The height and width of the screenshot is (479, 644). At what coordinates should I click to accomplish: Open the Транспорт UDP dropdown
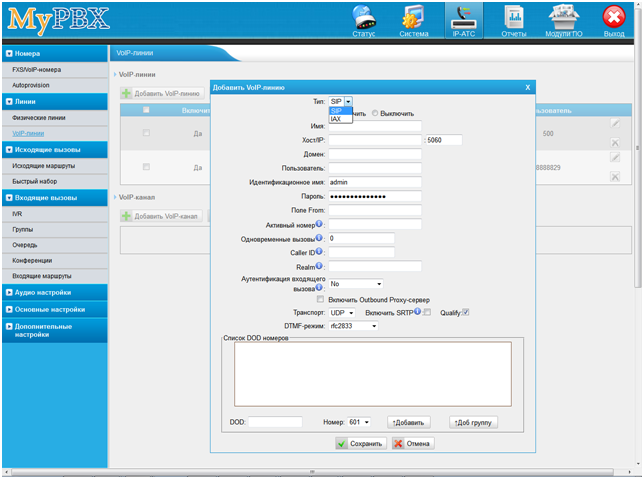click(342, 313)
